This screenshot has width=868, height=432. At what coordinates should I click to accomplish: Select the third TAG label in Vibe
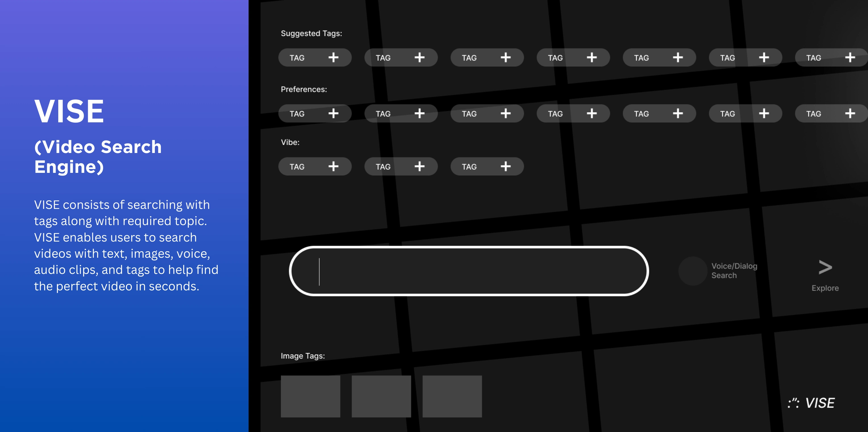pyautogui.click(x=469, y=167)
